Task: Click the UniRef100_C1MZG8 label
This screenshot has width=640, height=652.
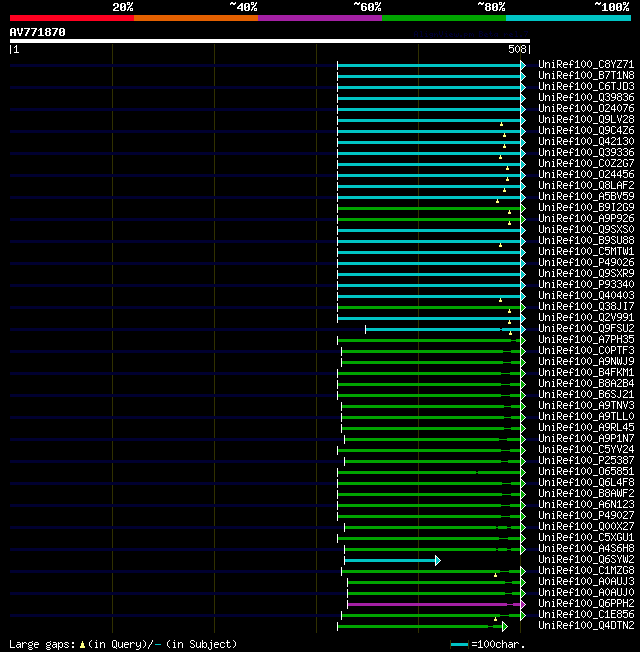Action: point(586,571)
